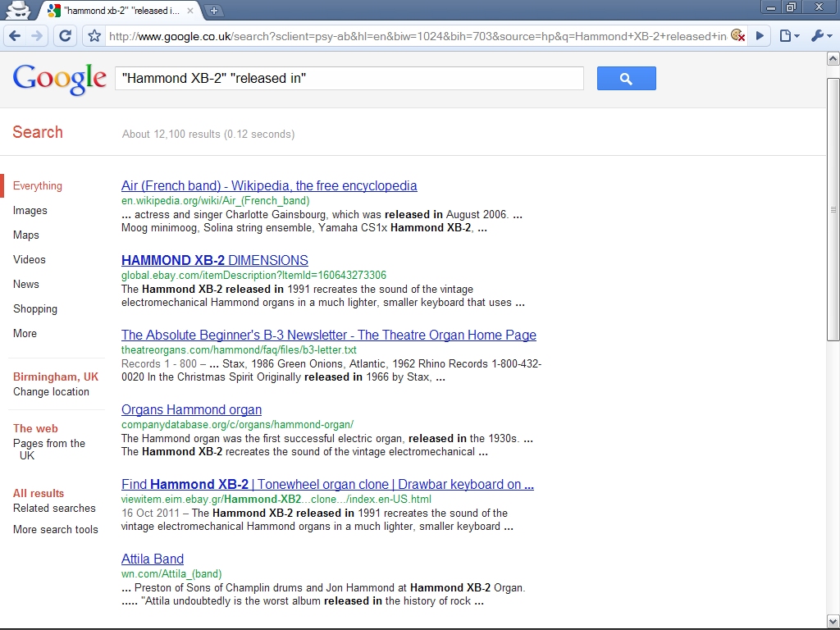Expand More search categories
The height and width of the screenshot is (630, 840).
point(25,333)
